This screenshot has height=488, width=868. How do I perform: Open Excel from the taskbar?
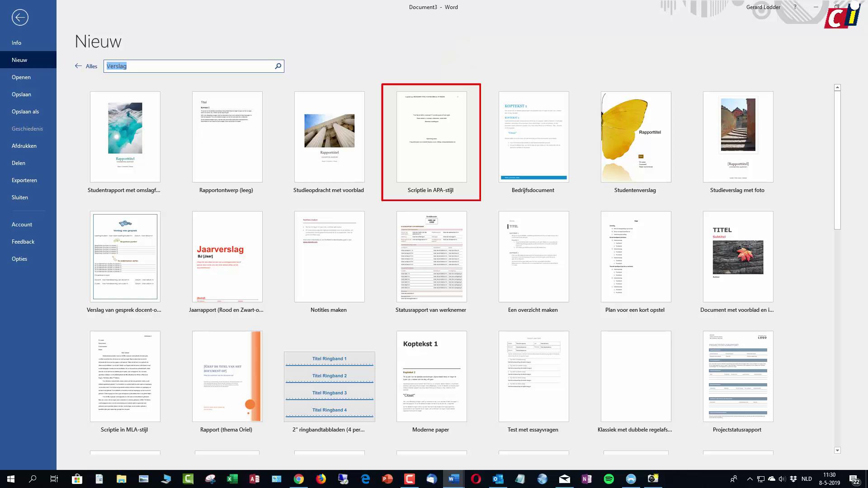[232, 479]
